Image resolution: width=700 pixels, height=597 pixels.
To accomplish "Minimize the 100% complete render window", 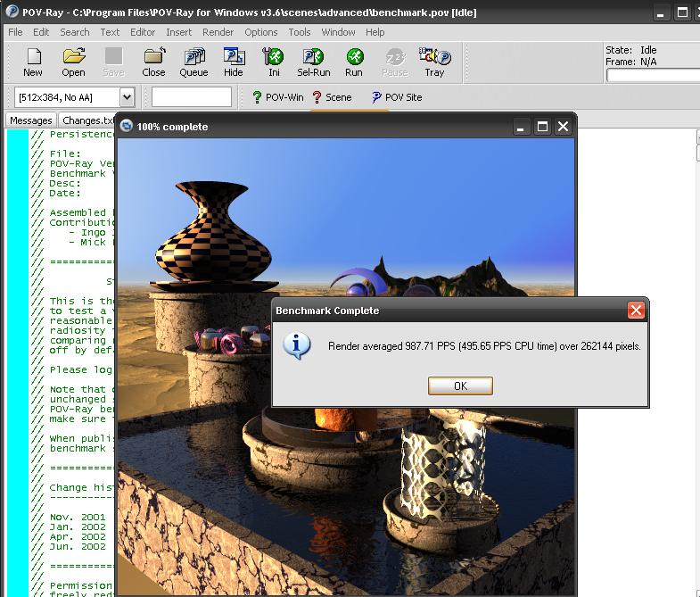I will pos(521,127).
